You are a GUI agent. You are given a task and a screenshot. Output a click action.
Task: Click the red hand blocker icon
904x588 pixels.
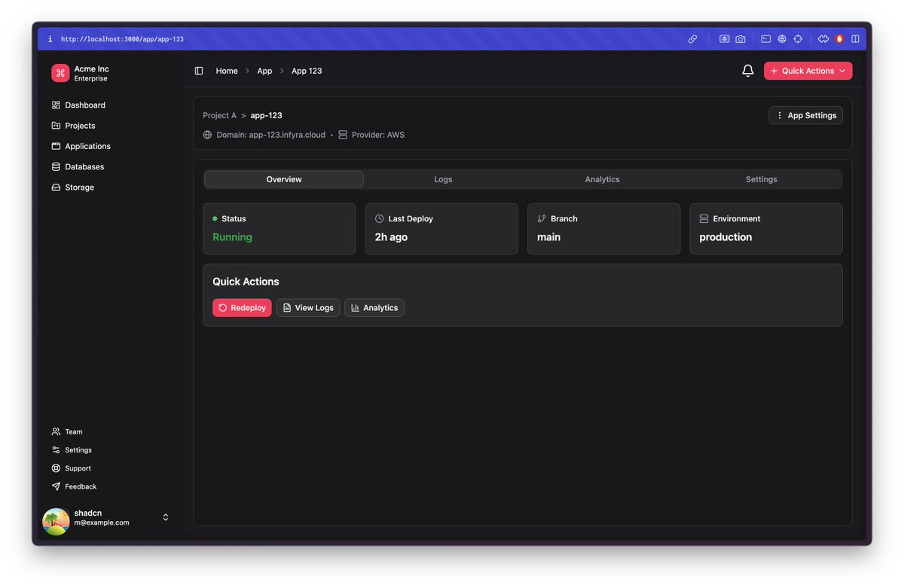click(x=839, y=39)
